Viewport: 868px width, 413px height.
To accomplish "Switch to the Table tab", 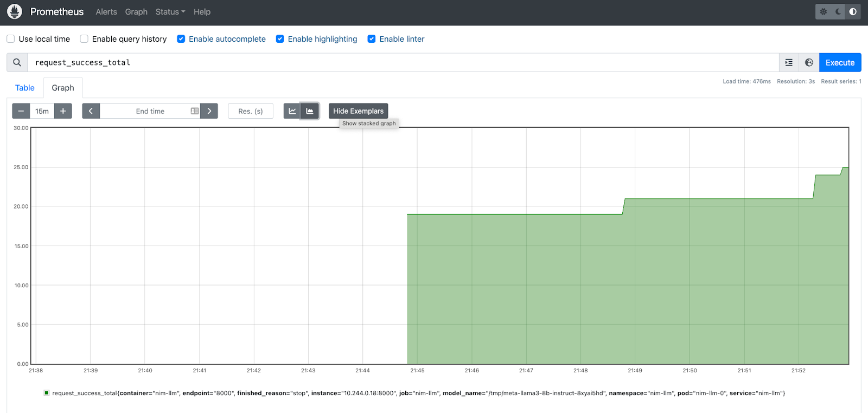I will point(25,88).
